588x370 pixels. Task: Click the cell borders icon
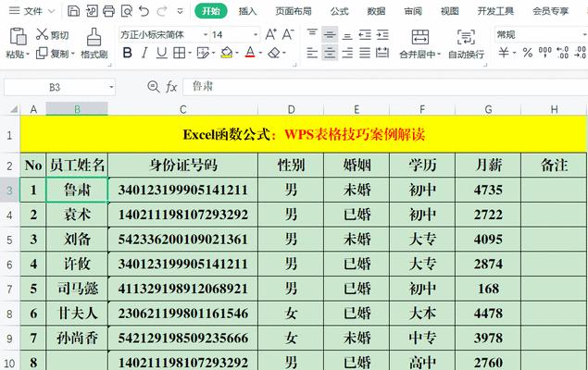(180, 53)
